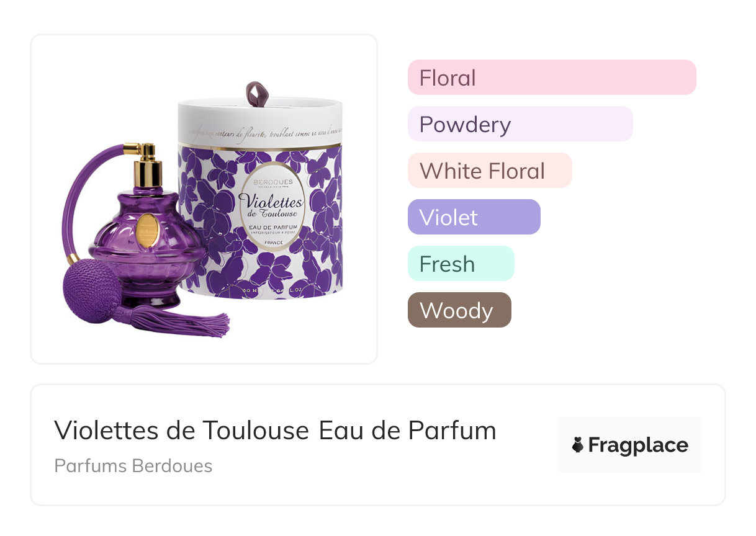Select the Woody accord bar
The image size is (756, 536).
[x=459, y=310]
